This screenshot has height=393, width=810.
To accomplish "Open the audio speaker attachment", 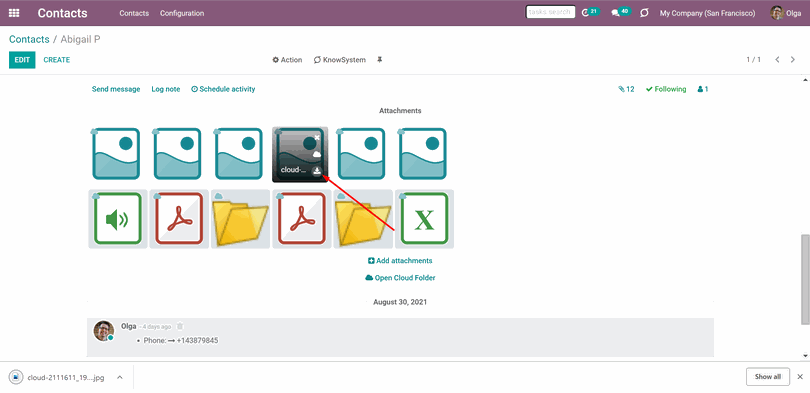I will 118,218.
